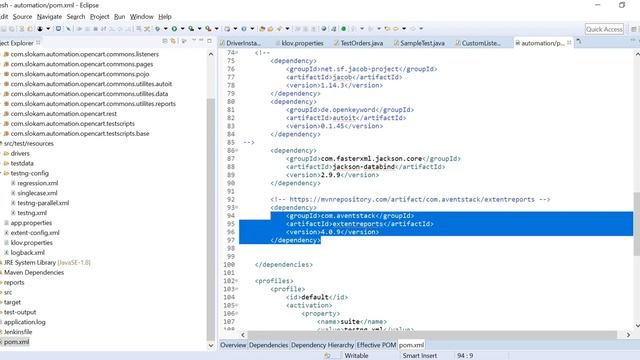The width and height of the screenshot is (640, 360).
Task: Select extent-config.xml in Project Explorer
Action: coord(35,233)
